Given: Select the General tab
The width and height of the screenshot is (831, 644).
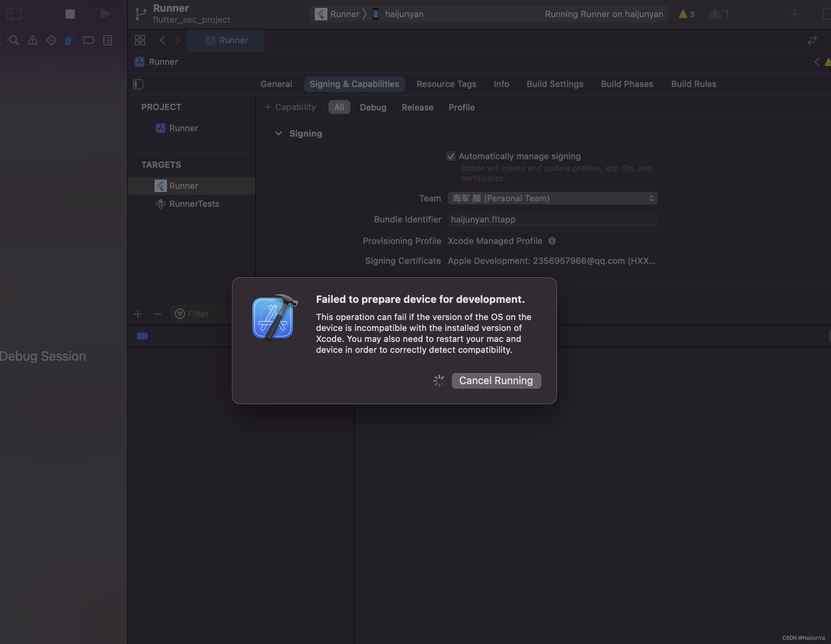Looking at the screenshot, I should click(277, 83).
